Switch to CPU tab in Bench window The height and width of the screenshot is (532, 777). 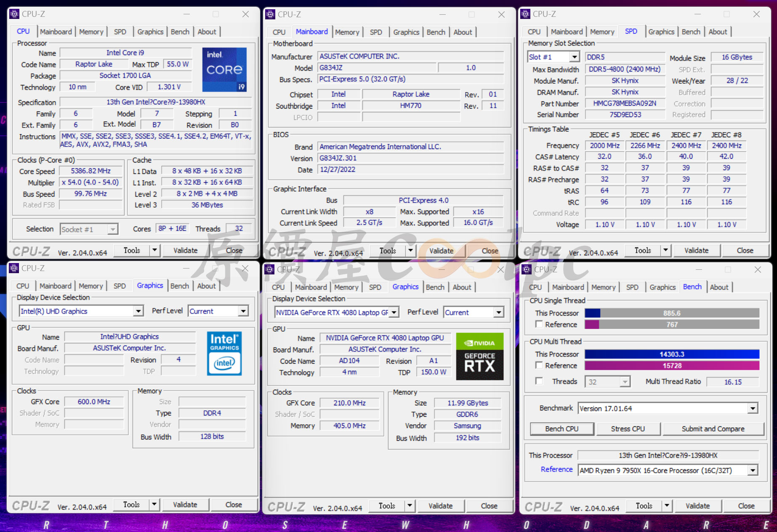[x=535, y=287]
